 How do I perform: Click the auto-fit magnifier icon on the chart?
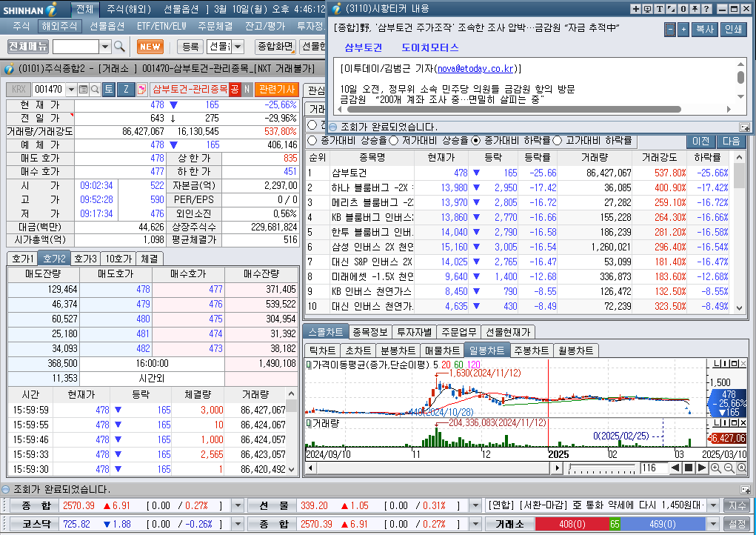point(741,468)
